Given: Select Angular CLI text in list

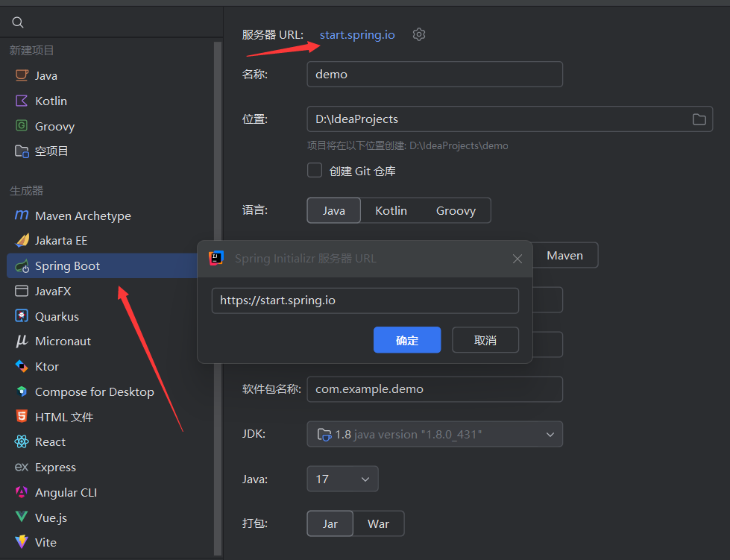Looking at the screenshot, I should (66, 492).
